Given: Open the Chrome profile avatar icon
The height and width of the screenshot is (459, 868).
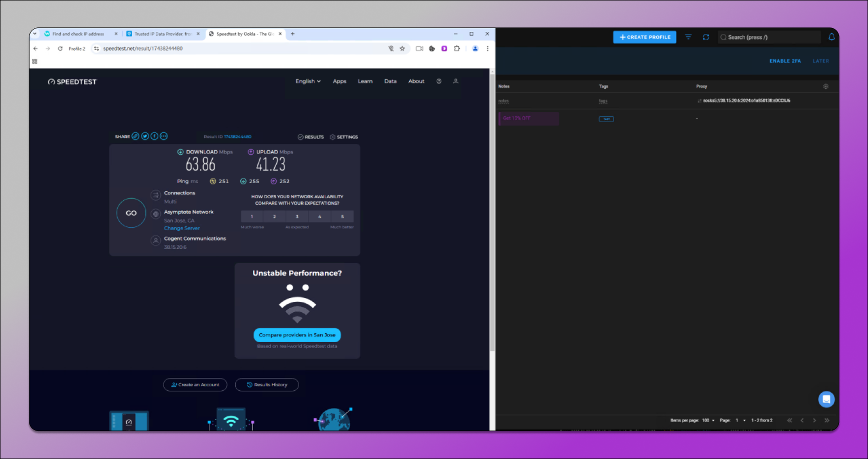Looking at the screenshot, I should pos(475,49).
